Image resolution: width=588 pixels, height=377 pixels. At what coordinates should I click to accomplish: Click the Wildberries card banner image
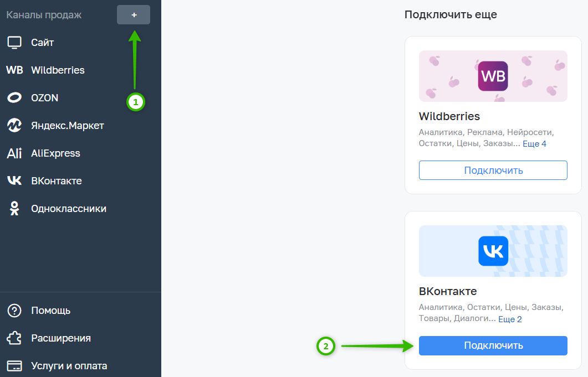[493, 76]
